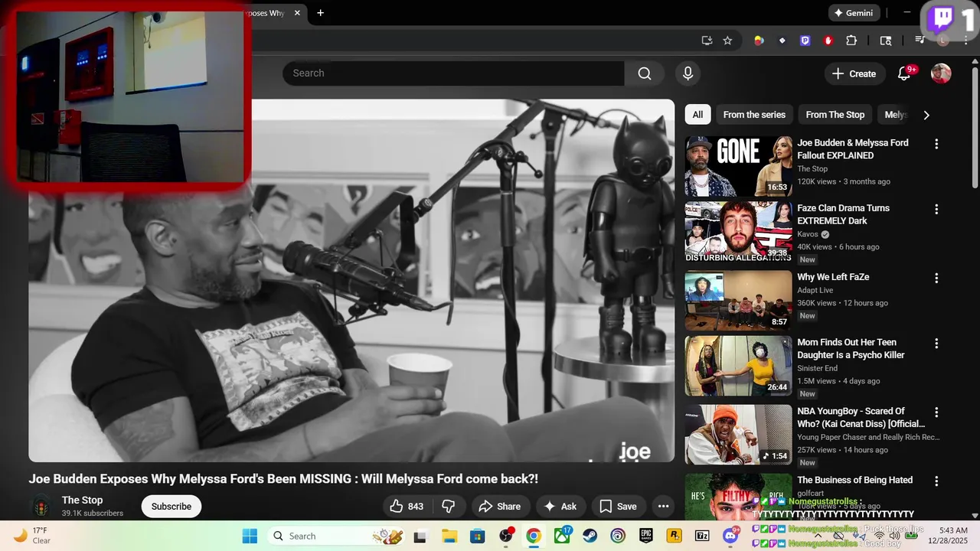Open options for Joe Budden Fallout EXPLAINED video
Image resolution: width=980 pixels, height=551 pixels.
pyautogui.click(x=936, y=144)
